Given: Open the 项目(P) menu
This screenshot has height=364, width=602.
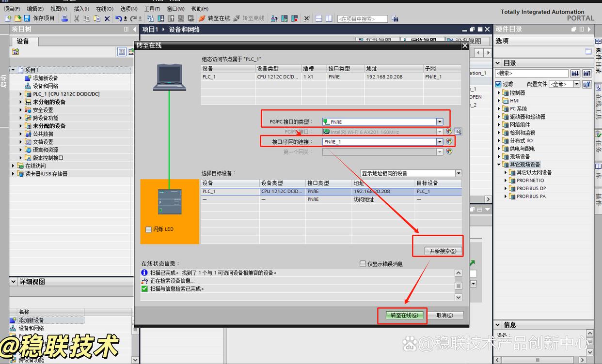Looking at the screenshot, I should click(x=12, y=9).
